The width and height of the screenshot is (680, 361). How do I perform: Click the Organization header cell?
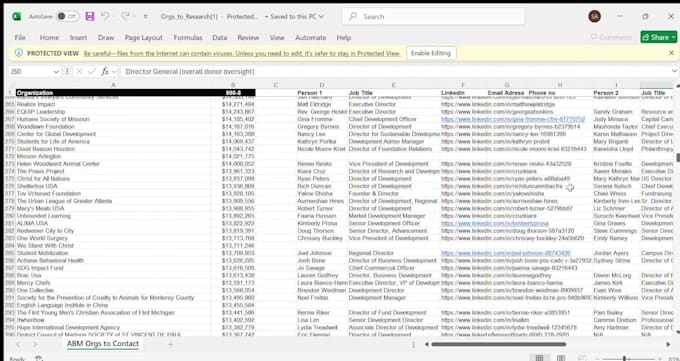pyautogui.click(x=114, y=93)
